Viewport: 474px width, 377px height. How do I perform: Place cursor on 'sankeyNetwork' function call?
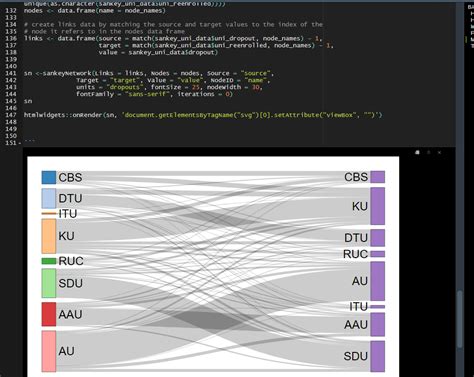click(x=67, y=73)
